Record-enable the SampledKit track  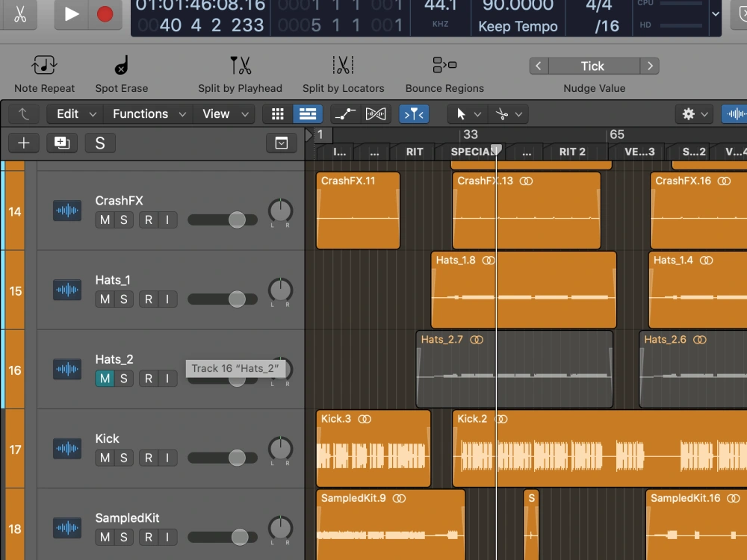149,537
